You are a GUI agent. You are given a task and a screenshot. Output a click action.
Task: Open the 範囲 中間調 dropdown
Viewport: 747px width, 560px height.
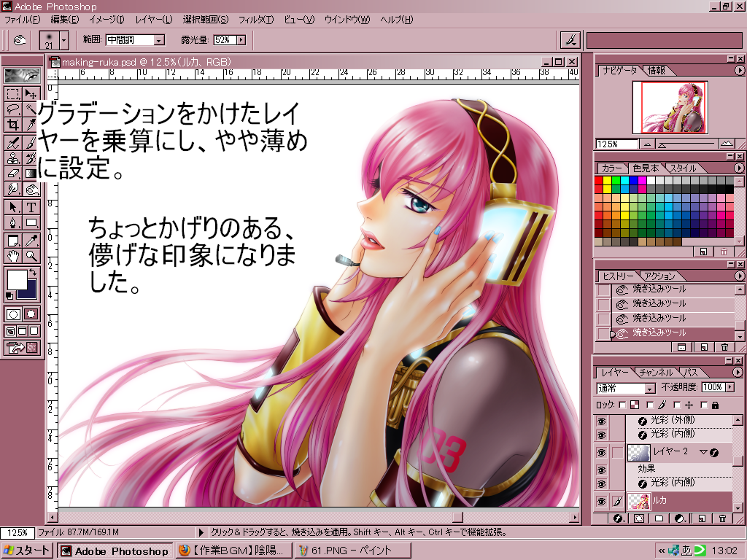tap(135, 40)
